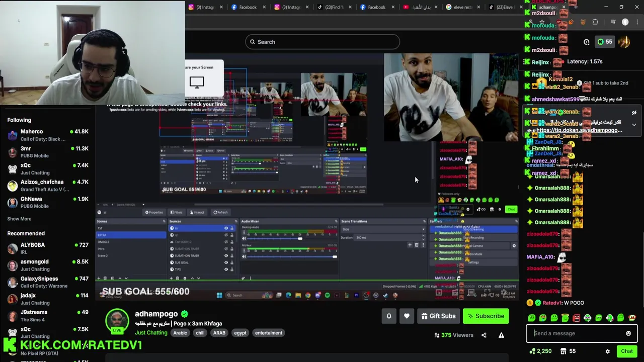The height and width of the screenshot is (362, 644).
Task: Click the Search input at the top
Action: point(323,42)
